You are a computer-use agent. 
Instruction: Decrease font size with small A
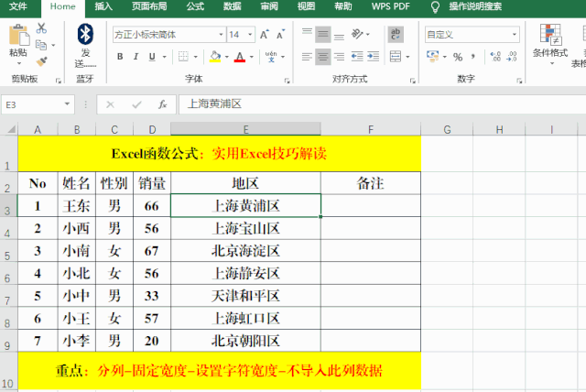[x=280, y=35]
